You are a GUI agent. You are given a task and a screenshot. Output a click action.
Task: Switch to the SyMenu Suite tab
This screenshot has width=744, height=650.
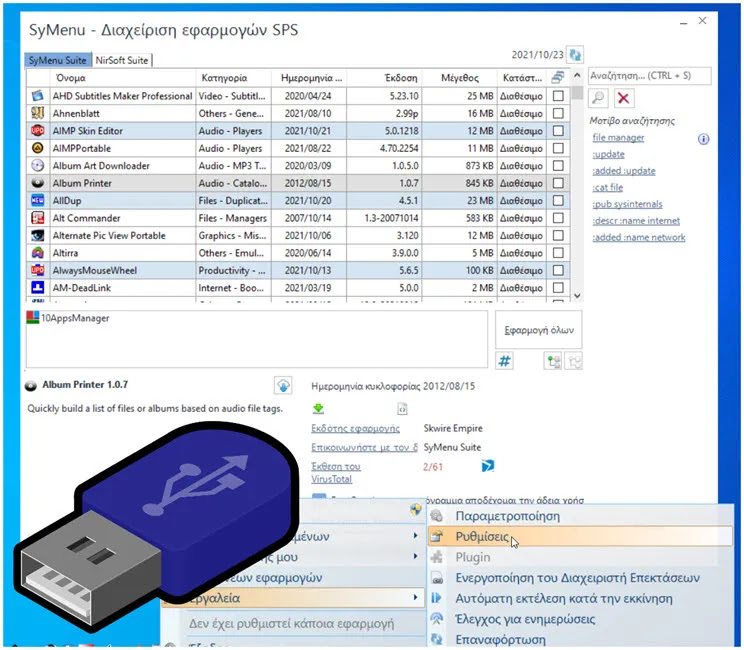click(x=57, y=60)
